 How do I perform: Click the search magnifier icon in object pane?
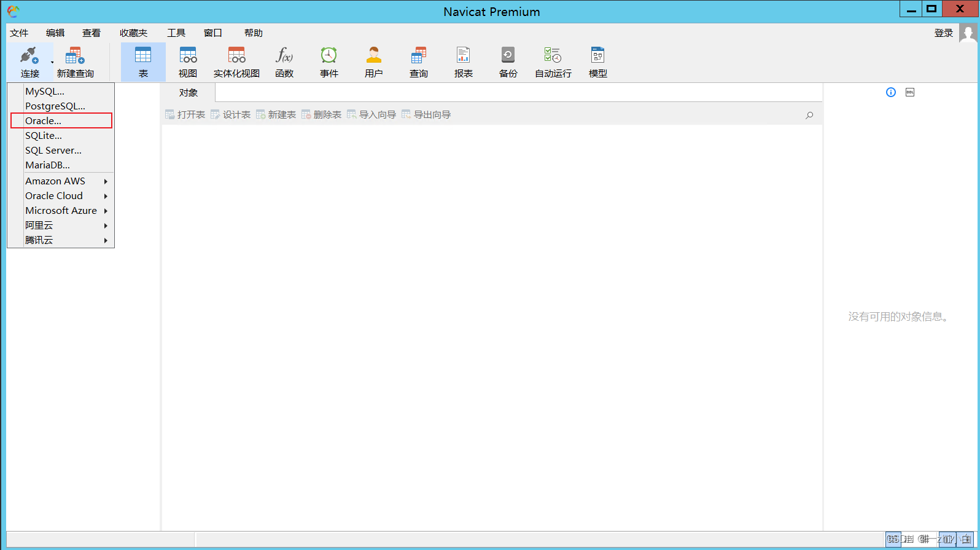[x=809, y=115]
